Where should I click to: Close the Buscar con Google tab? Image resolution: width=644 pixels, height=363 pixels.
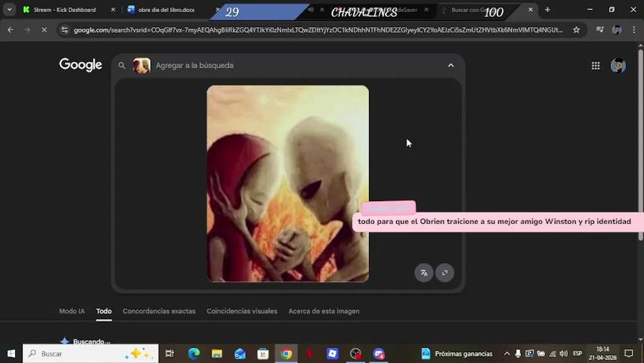pos(530,10)
